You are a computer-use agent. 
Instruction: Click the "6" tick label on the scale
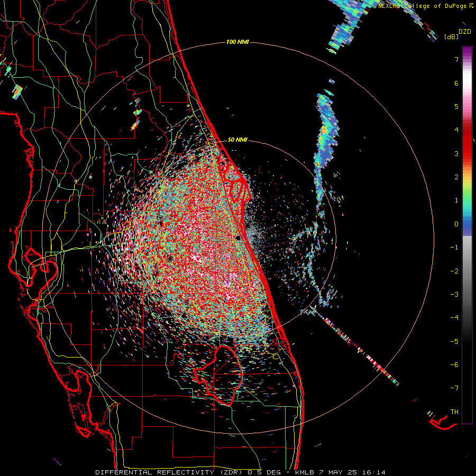point(456,83)
